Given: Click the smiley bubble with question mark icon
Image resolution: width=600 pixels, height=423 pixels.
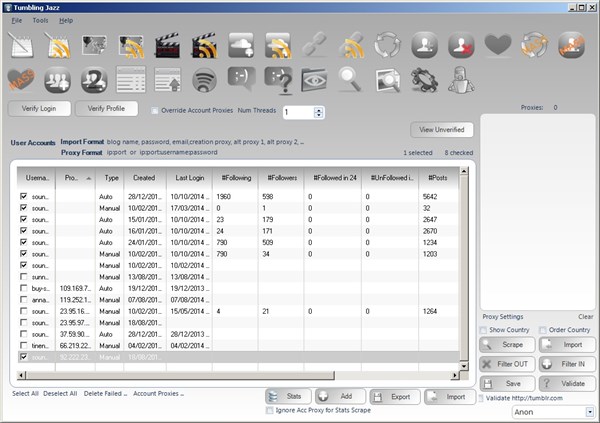Looking at the screenshot, I should [279, 80].
